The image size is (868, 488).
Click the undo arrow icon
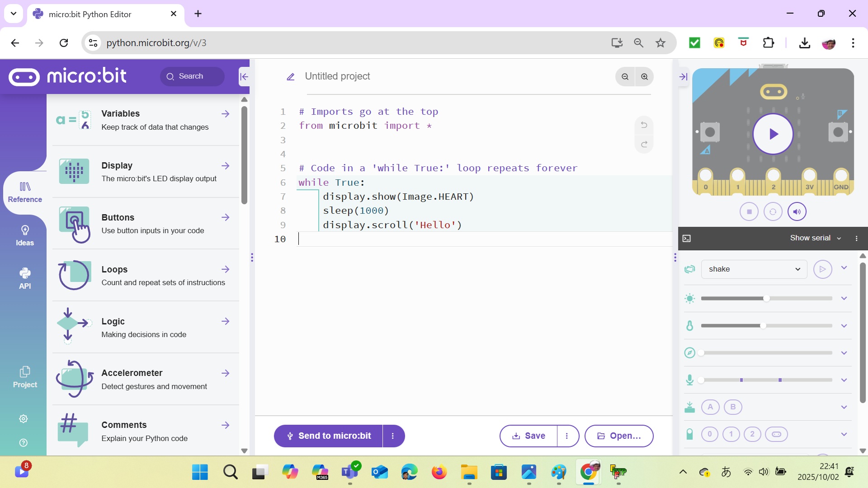644,125
